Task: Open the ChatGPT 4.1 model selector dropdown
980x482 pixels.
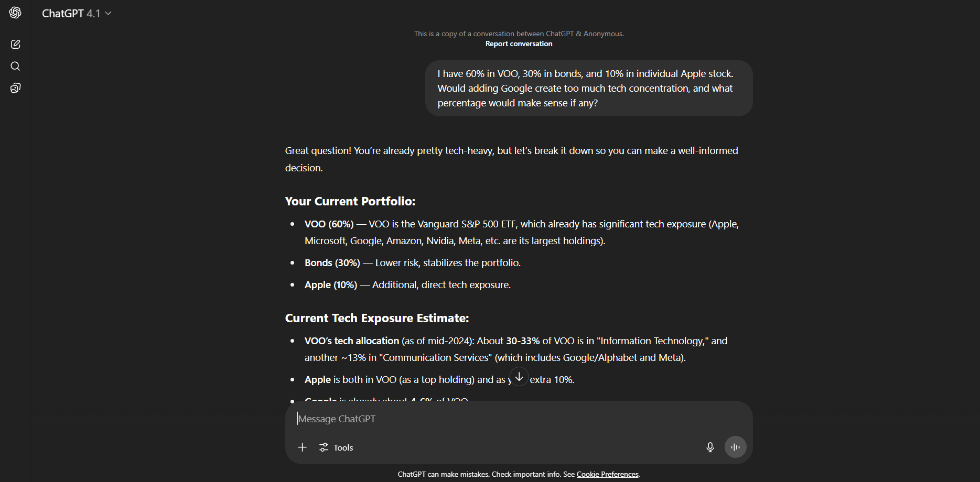Action: [x=77, y=14]
